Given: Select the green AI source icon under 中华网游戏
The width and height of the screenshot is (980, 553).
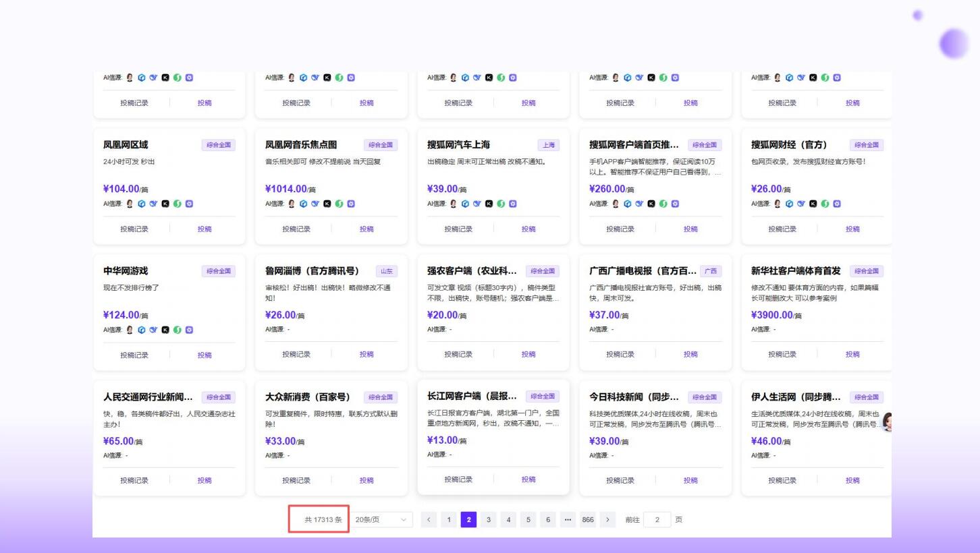Looking at the screenshot, I should pos(178,330).
